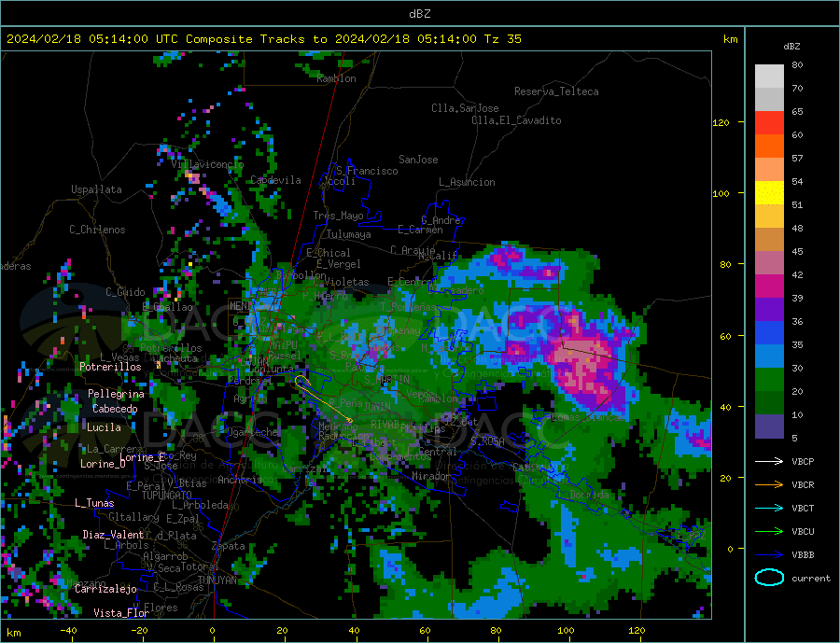Click the cyan VBCT arrow legend icon
This screenshot has height=643, width=840.
pyautogui.click(x=769, y=508)
